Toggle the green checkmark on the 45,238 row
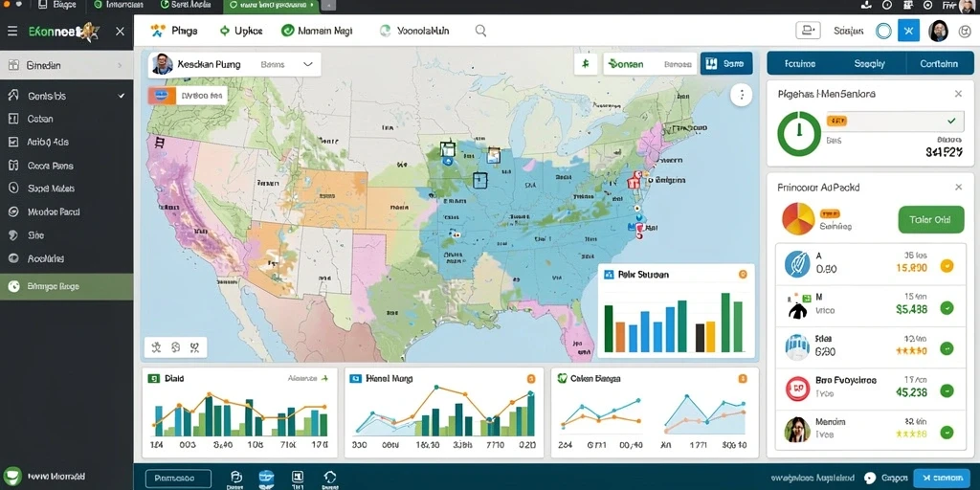This screenshot has width=980, height=490. coord(947,391)
